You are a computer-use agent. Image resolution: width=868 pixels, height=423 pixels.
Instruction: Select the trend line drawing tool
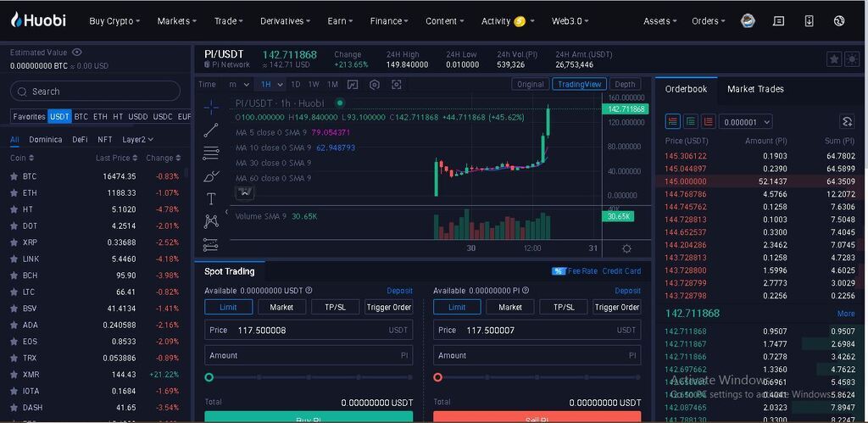[211, 130]
